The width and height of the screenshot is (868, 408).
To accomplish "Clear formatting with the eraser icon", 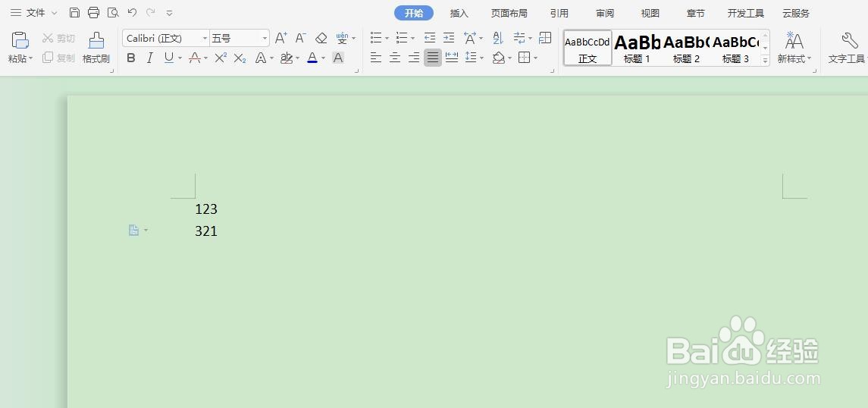I will (321, 38).
